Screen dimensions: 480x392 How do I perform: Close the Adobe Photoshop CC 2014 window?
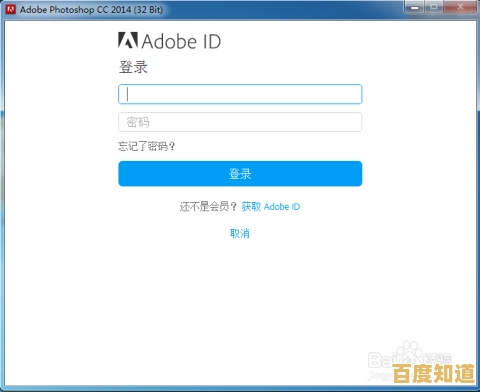pos(460,7)
